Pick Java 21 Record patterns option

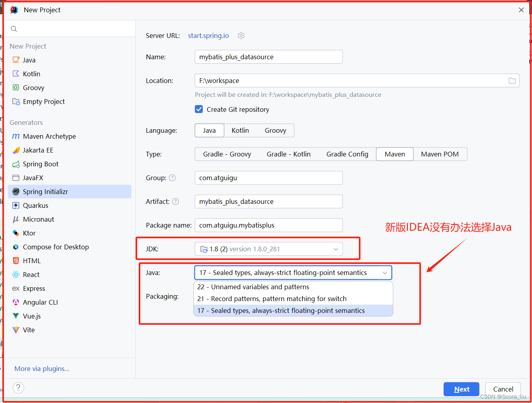[x=293, y=299]
